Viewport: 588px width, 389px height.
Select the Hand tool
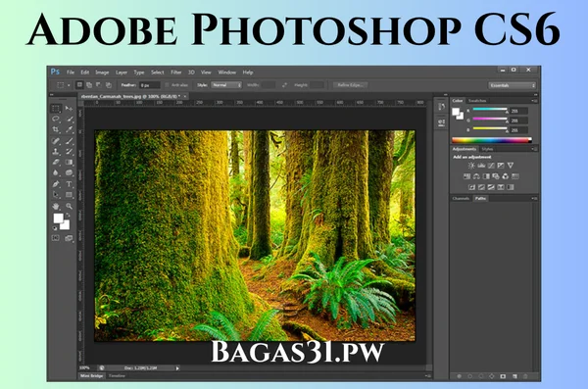[56, 206]
